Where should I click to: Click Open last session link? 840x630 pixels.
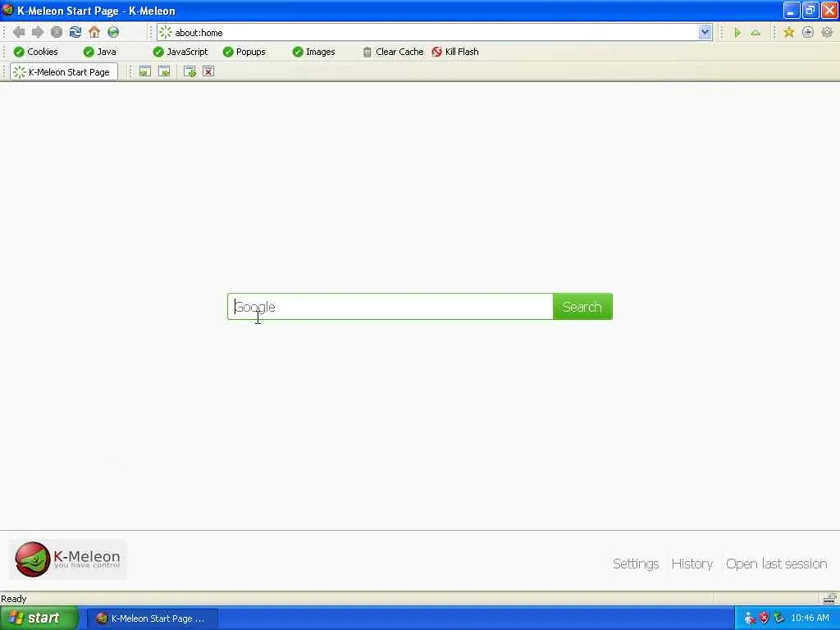tap(776, 564)
